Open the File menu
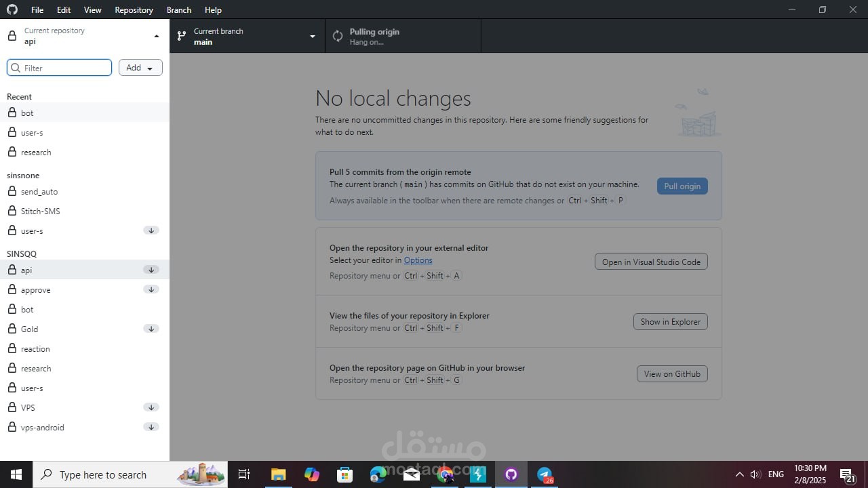 tap(37, 10)
